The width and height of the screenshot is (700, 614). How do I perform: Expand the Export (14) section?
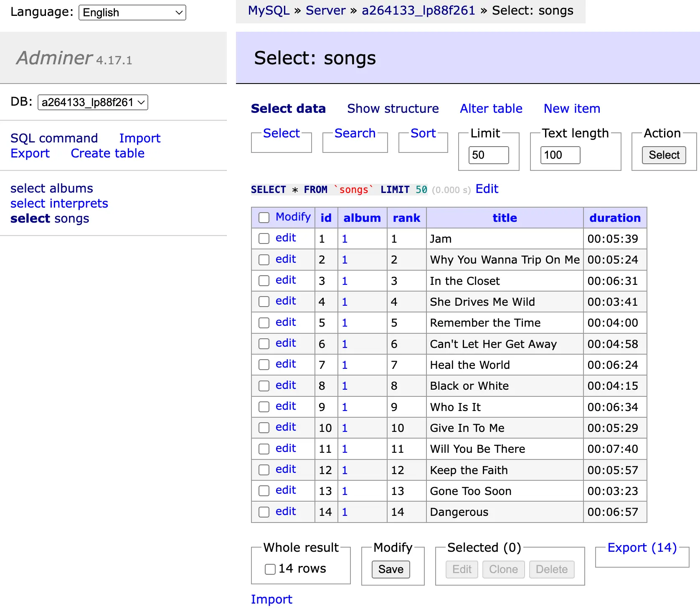tap(642, 548)
